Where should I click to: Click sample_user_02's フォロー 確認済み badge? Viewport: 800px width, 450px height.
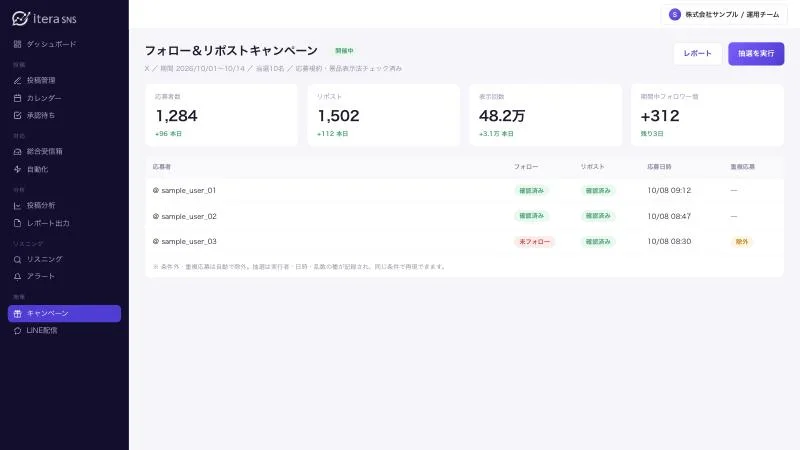click(531, 216)
